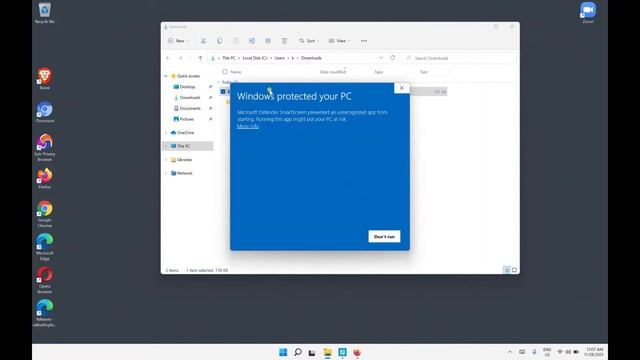The height and width of the screenshot is (360, 640).
Task: Open the volume icon in system tray
Action: [x=568, y=352]
